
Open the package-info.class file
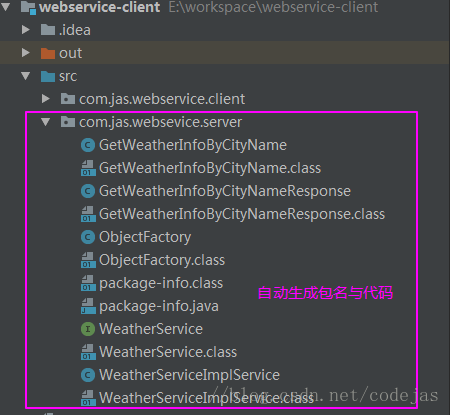(x=161, y=284)
